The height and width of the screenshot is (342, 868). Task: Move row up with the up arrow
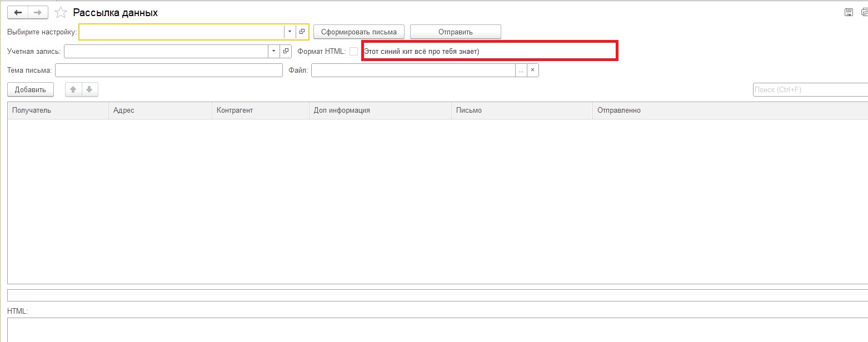73,89
